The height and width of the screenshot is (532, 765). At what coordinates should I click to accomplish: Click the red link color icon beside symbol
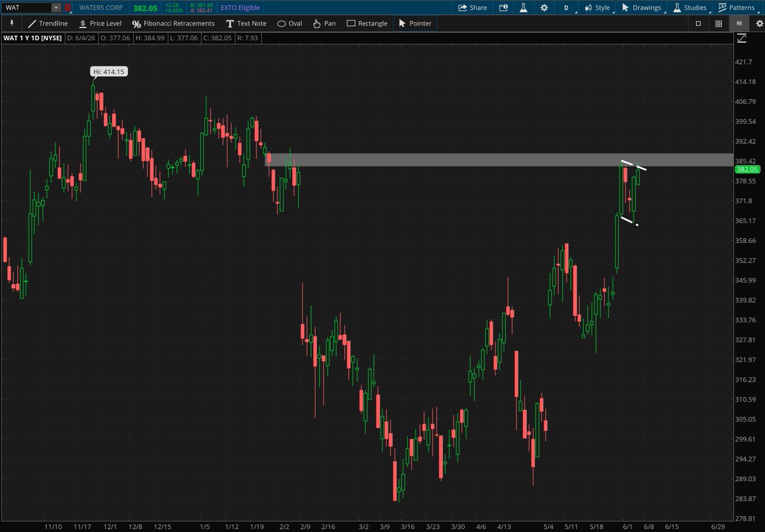(68, 8)
